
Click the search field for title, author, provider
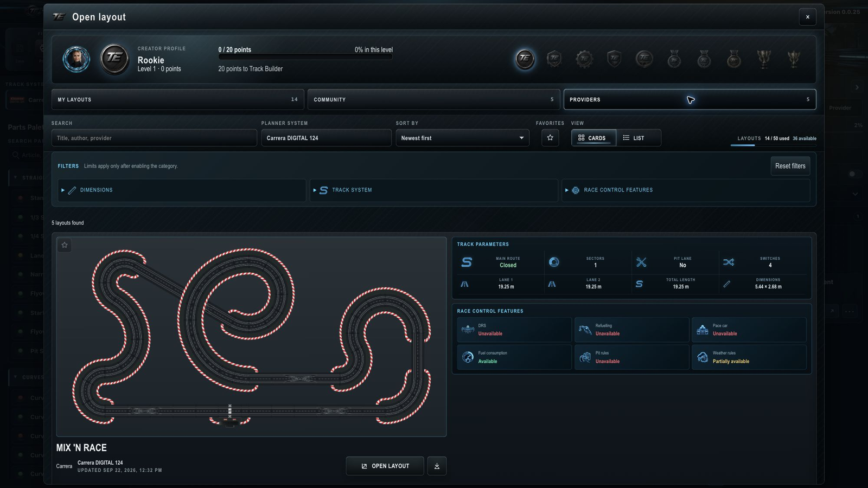(154, 138)
